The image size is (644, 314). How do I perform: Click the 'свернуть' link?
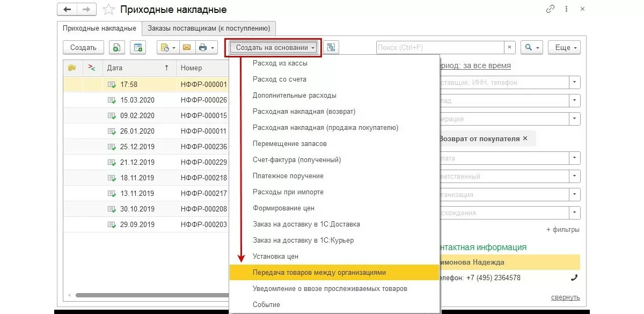click(565, 297)
